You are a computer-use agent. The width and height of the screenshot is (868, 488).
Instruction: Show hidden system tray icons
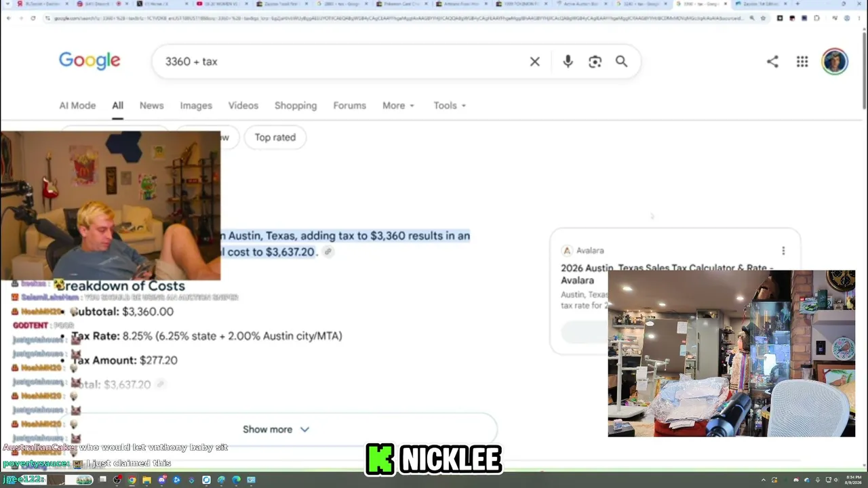764,480
